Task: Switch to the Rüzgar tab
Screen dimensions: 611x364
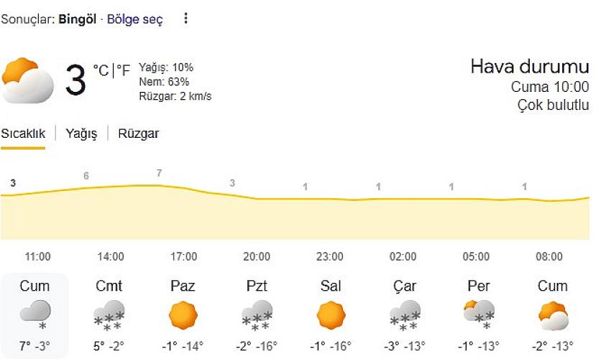Action: pos(139,134)
